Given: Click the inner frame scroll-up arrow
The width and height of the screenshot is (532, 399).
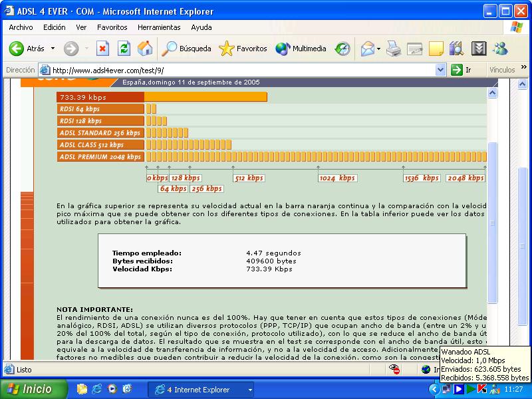Looking at the screenshot, I should [493, 92].
